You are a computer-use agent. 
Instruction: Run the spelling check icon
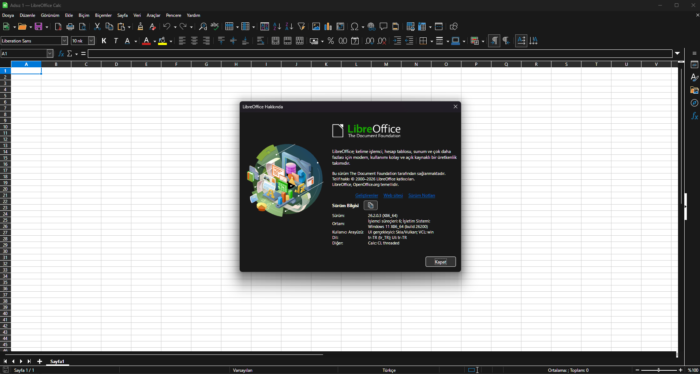(215, 27)
